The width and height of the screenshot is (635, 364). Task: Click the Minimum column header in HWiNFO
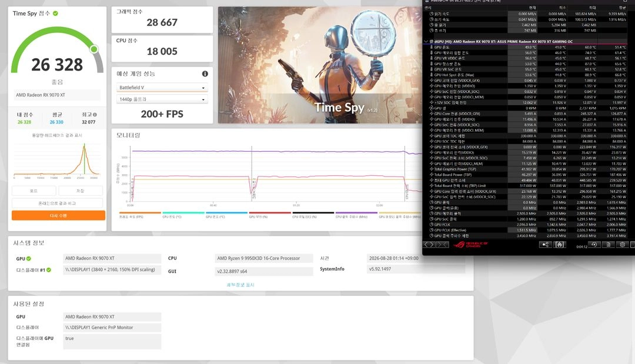(562, 7)
